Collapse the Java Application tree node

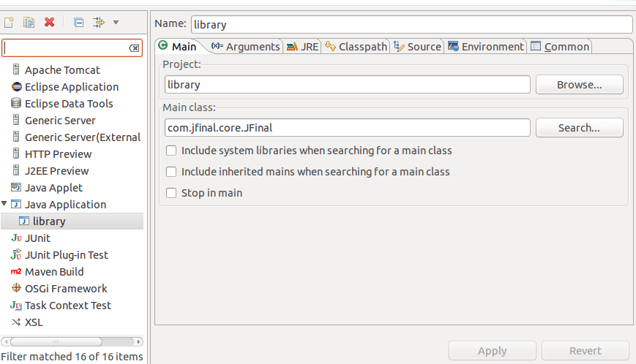4,203
